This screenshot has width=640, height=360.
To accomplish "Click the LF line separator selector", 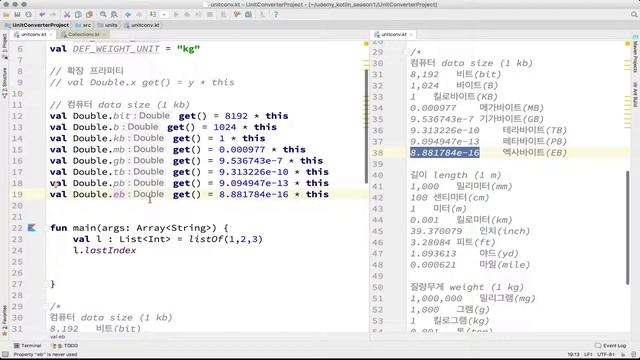I will (588, 354).
